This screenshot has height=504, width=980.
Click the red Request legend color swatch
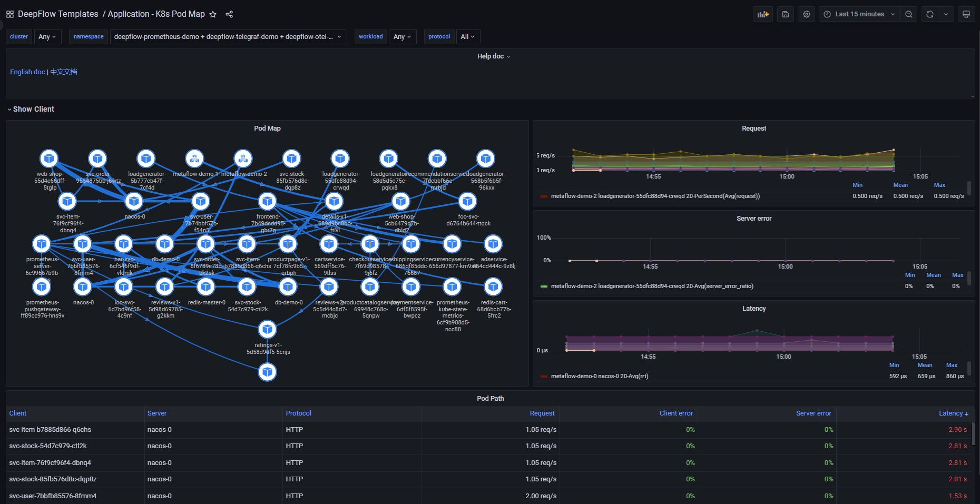pyautogui.click(x=544, y=196)
